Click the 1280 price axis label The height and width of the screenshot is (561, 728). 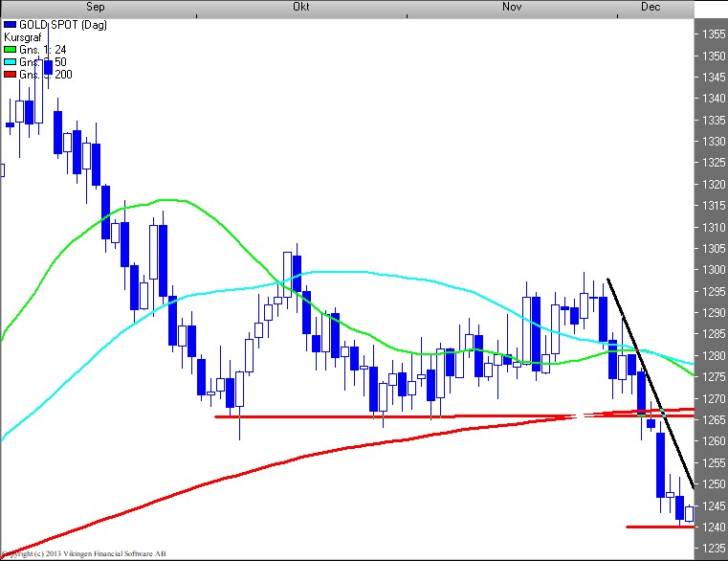[x=713, y=356]
